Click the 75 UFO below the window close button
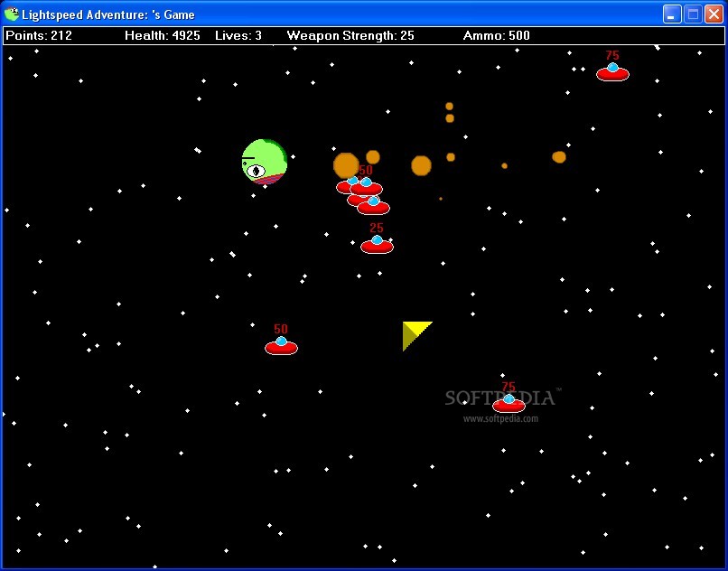The width and height of the screenshot is (728, 571). (x=613, y=72)
